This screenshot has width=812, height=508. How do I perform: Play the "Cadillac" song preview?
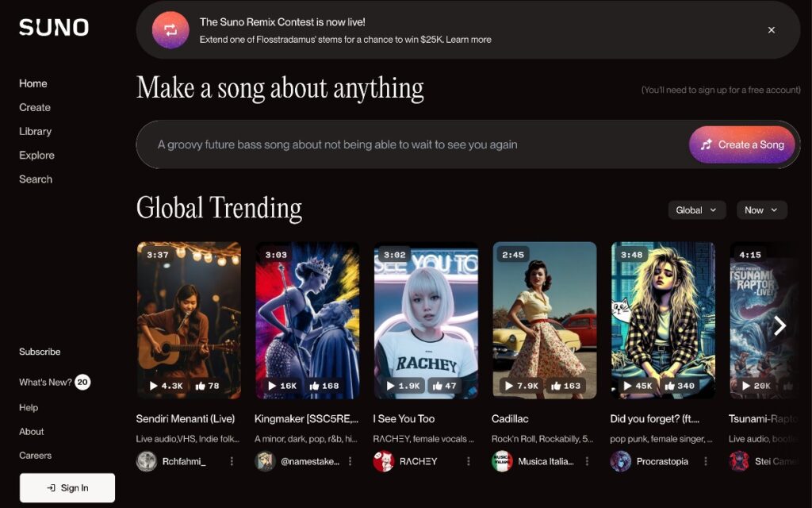(x=508, y=386)
